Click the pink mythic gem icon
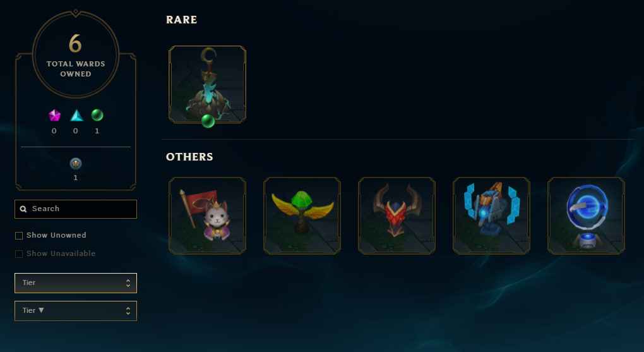This screenshot has width=644, height=352. [54, 116]
